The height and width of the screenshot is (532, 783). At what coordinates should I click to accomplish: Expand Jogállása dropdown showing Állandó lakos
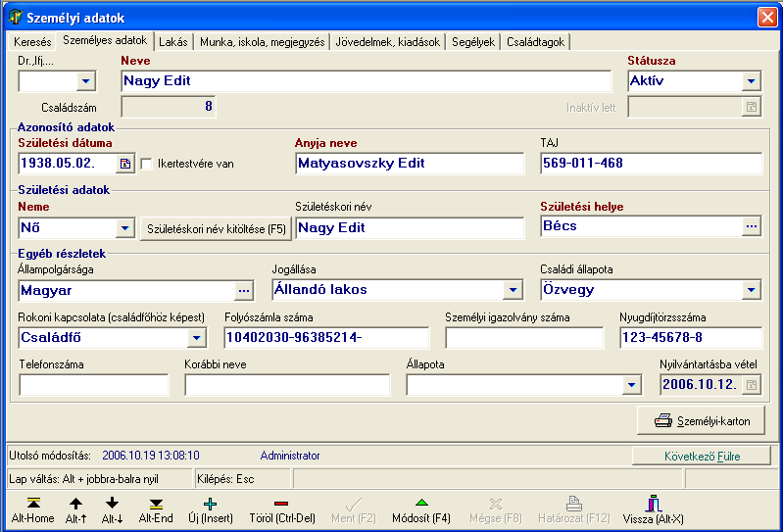click(513, 290)
